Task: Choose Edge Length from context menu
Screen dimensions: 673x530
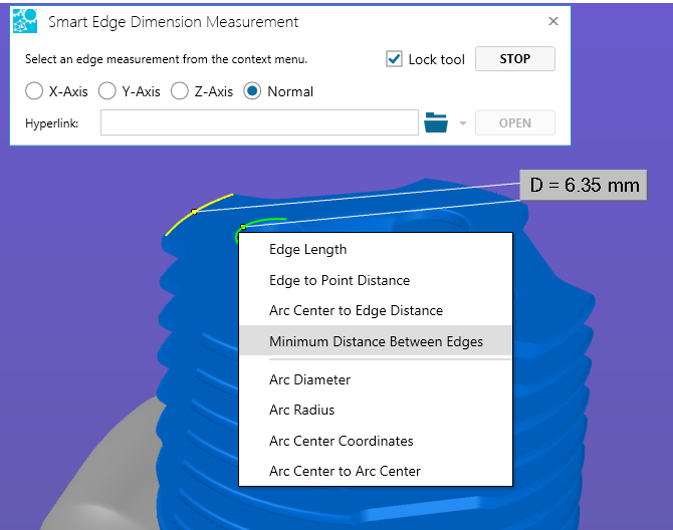Action: click(376, 249)
